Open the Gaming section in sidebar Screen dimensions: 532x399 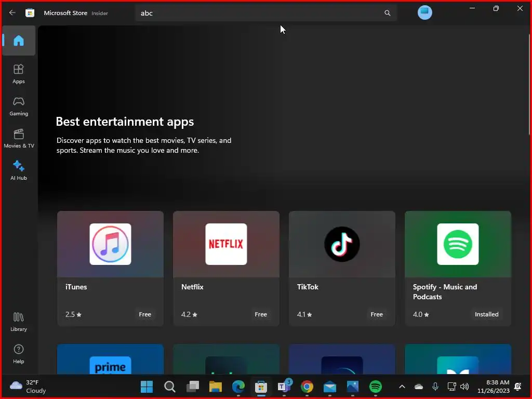(x=19, y=106)
